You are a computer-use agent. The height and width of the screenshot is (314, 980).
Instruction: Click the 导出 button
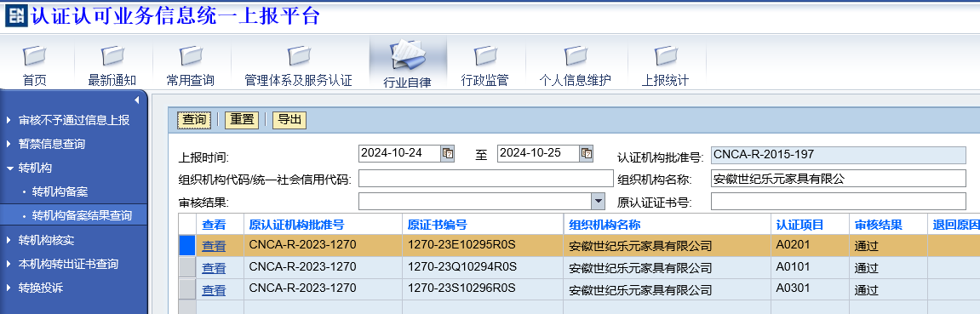point(289,120)
